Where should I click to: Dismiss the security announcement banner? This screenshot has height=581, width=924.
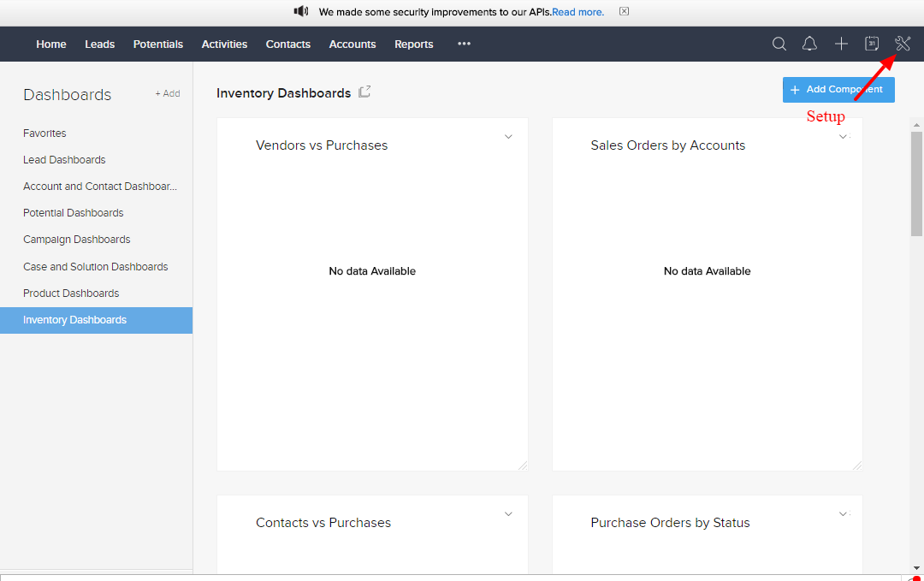click(624, 12)
